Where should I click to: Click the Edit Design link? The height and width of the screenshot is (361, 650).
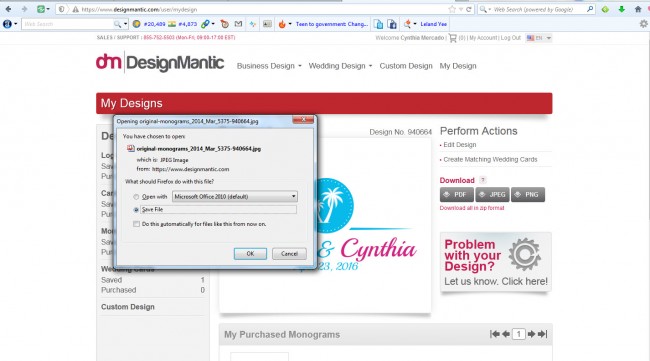pos(460,145)
